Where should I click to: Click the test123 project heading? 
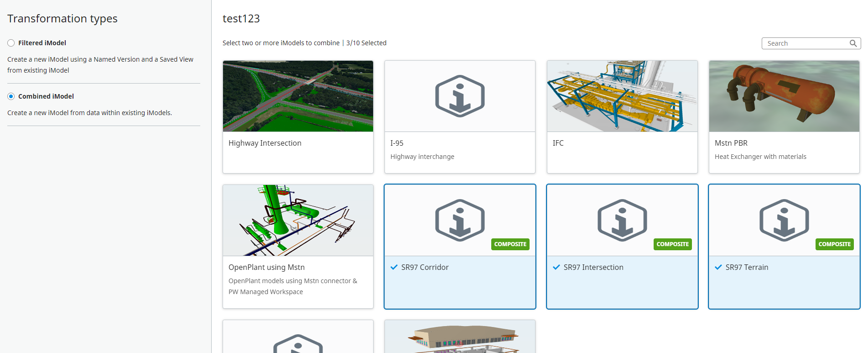coord(241,19)
